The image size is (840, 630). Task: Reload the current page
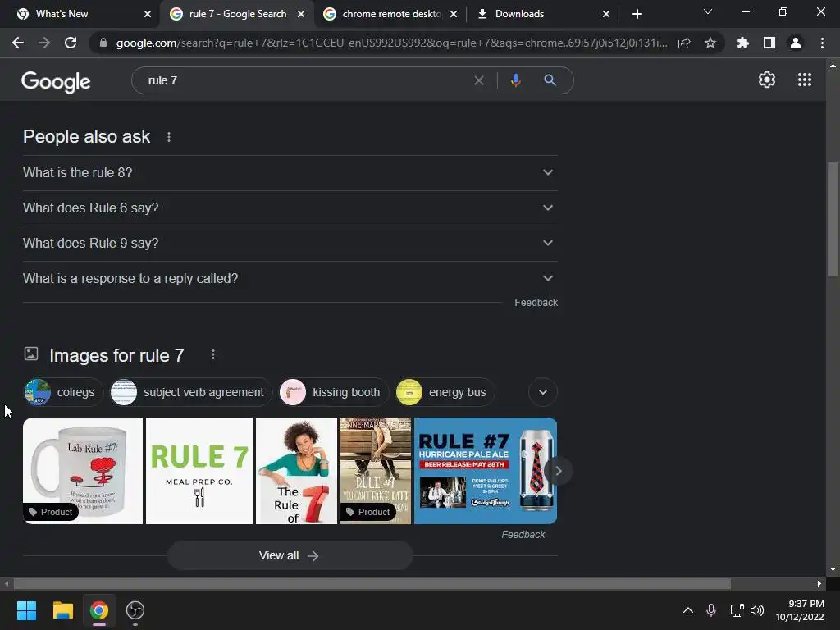coord(71,43)
